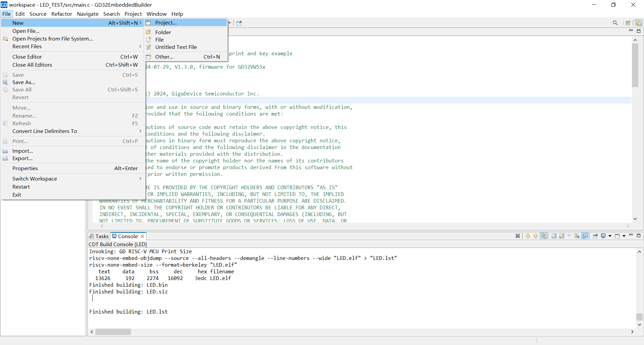The width and height of the screenshot is (644, 345).
Task: Click the console horizontal scrollbar thumb
Action: coord(113,332)
